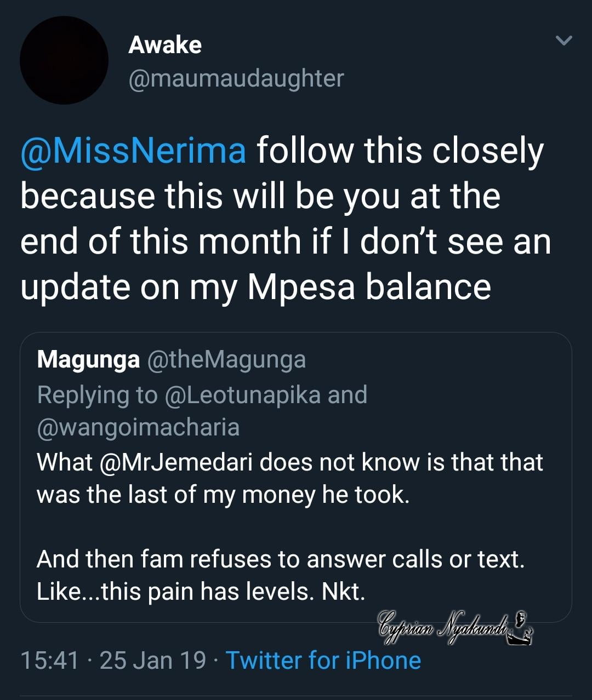Click the @theMagunga handle

(x=226, y=360)
